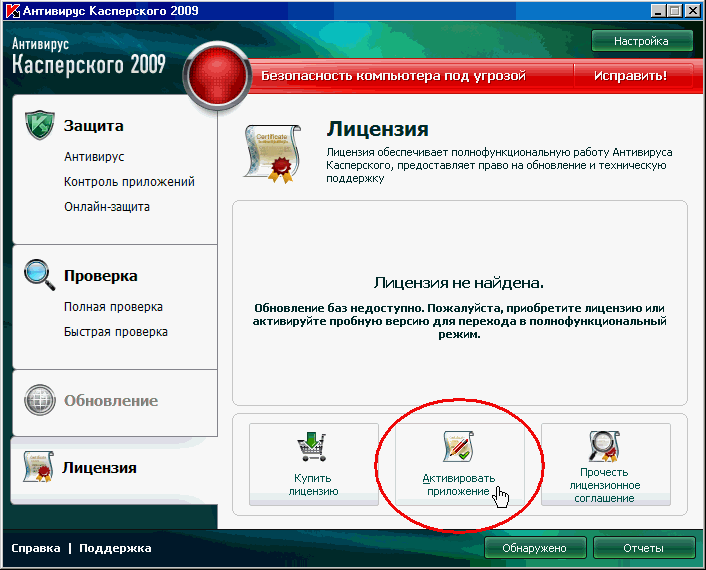Click the magnifying glass Проверка icon
Image resolution: width=706 pixels, height=570 pixels.
tap(40, 275)
